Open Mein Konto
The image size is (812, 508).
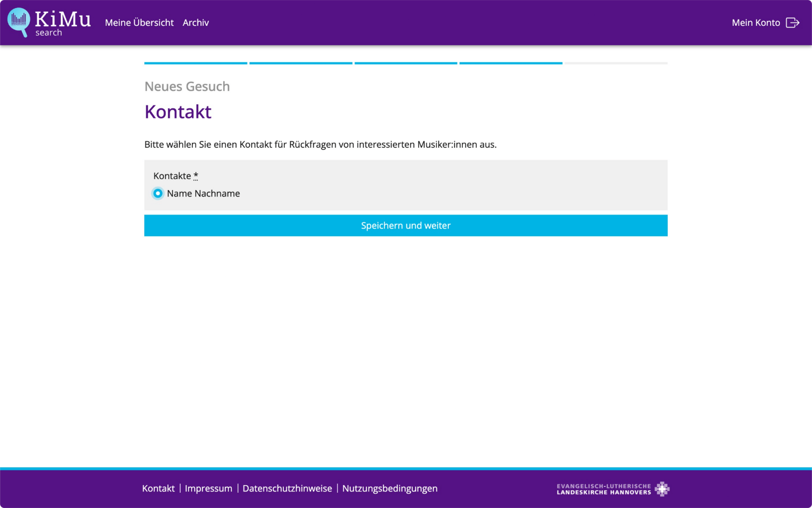(x=756, y=23)
